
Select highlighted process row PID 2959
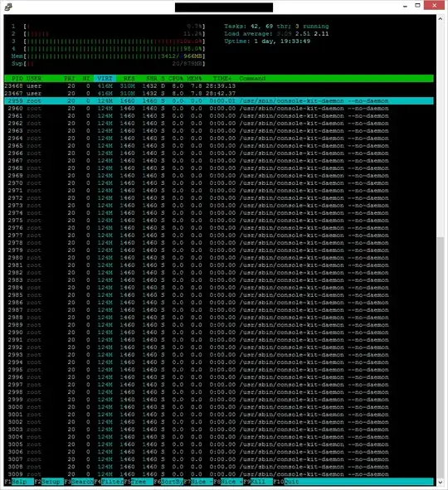click(219, 101)
